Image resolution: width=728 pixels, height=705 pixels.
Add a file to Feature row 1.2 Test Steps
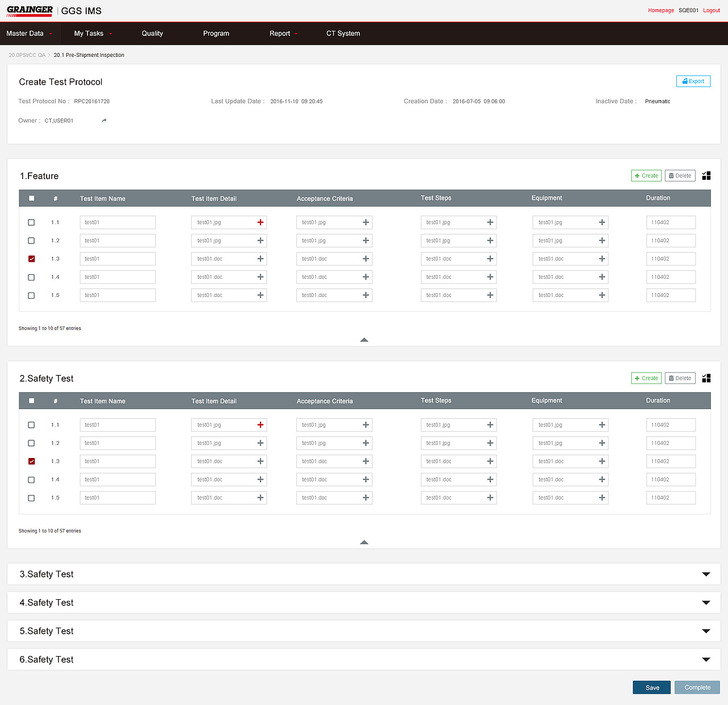(x=490, y=241)
